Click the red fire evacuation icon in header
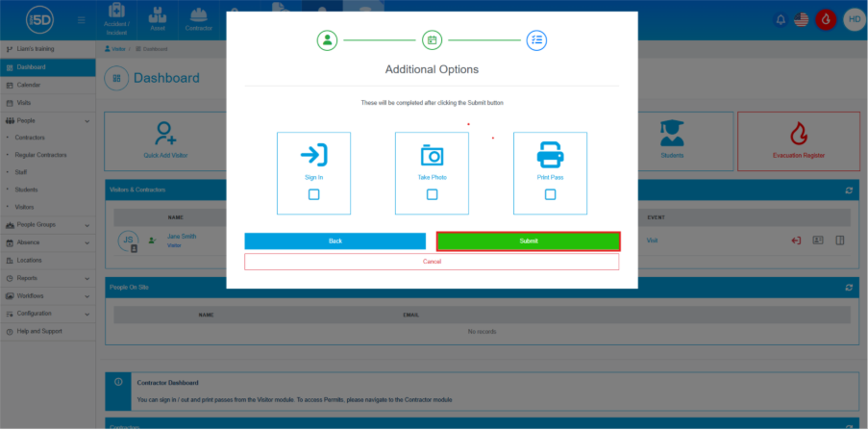This screenshot has height=430, width=868. [x=825, y=19]
